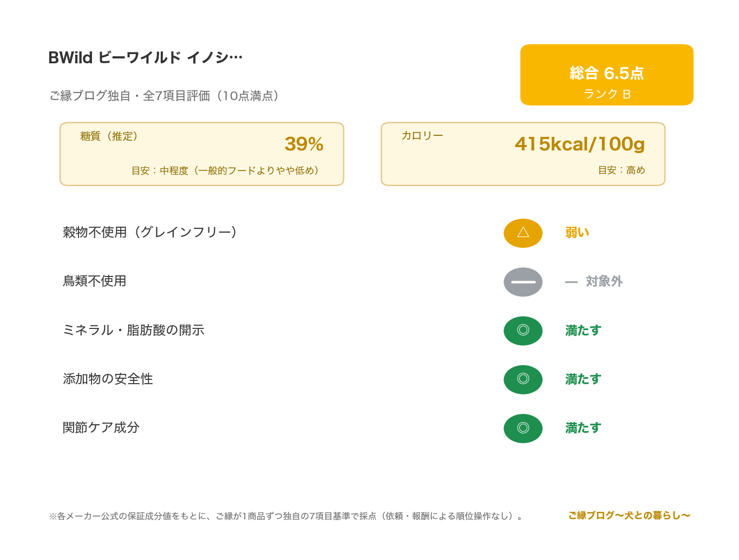The image size is (739, 560).
Task: Click 満たす label beside ミネラル・脂肪酸の開示
Action: pyautogui.click(x=583, y=331)
